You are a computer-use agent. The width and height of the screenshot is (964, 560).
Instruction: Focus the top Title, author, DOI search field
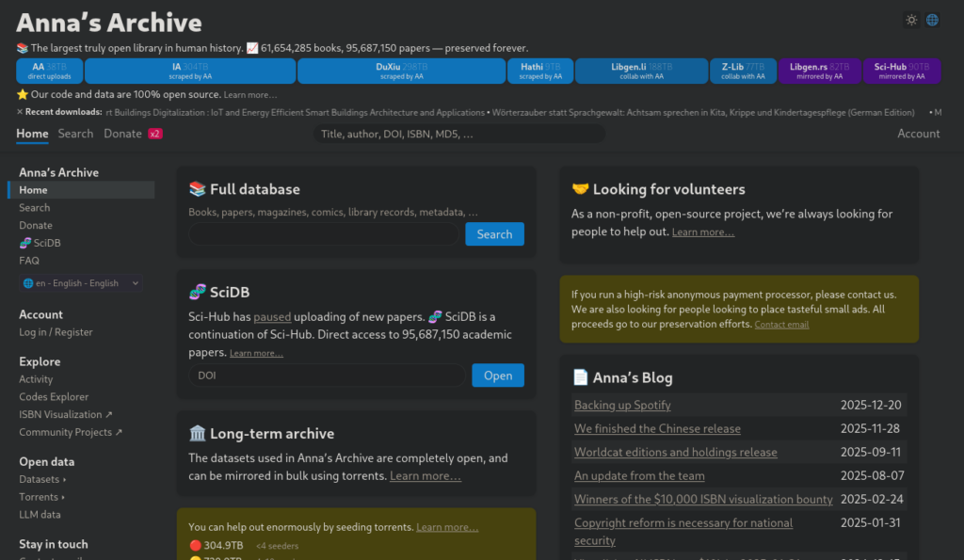tap(459, 134)
